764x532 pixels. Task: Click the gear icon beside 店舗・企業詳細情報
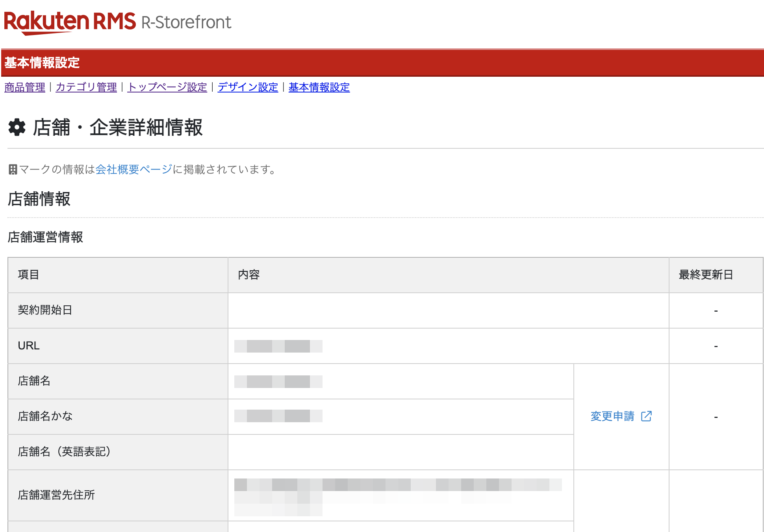tap(17, 127)
